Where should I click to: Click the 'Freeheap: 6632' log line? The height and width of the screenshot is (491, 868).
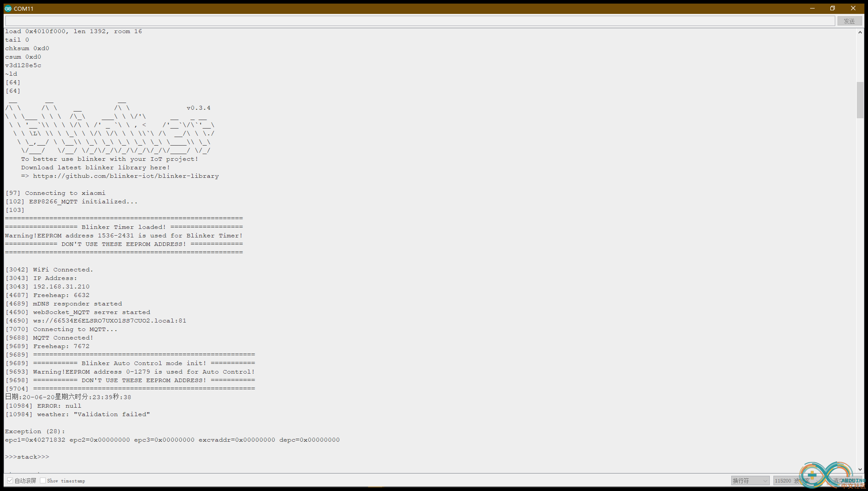coord(48,295)
